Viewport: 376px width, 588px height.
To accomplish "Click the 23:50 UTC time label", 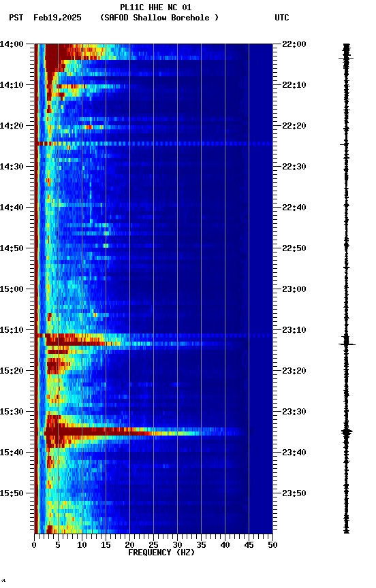I will click(x=294, y=493).
